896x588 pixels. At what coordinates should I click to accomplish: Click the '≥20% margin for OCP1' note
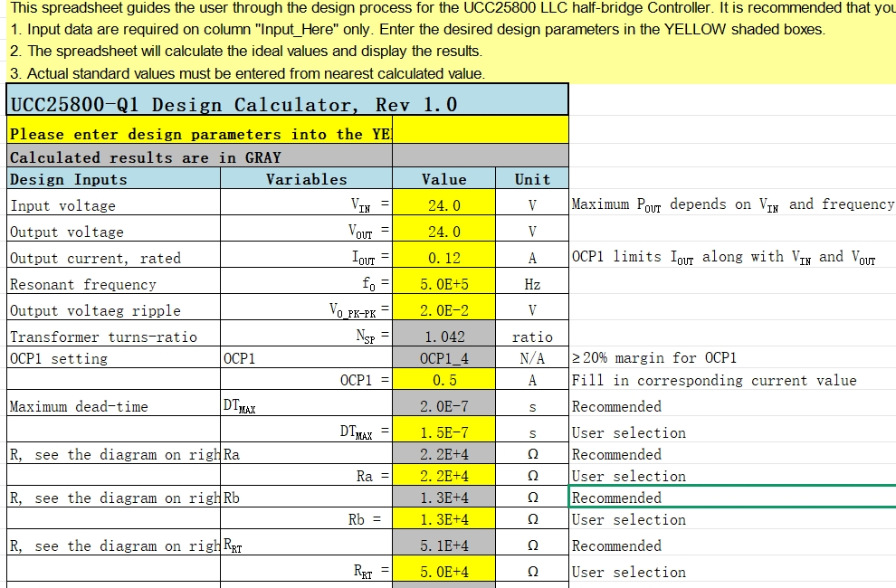[x=654, y=357]
